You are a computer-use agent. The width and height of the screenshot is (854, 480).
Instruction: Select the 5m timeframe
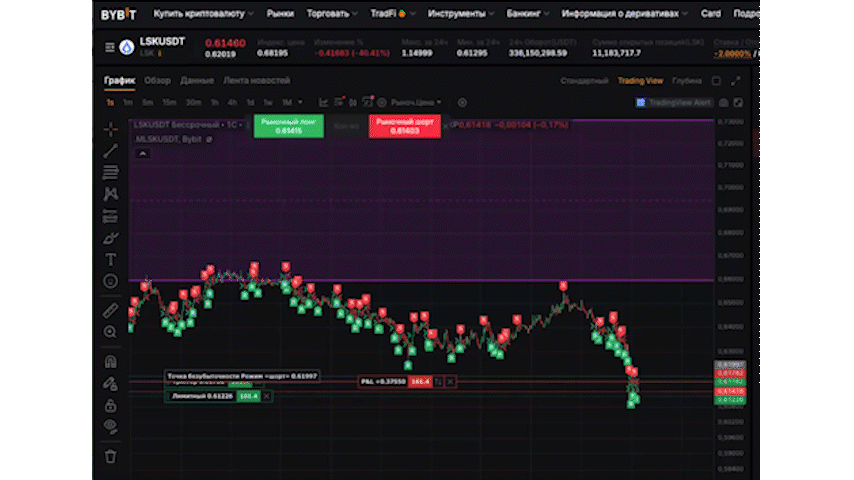[147, 102]
